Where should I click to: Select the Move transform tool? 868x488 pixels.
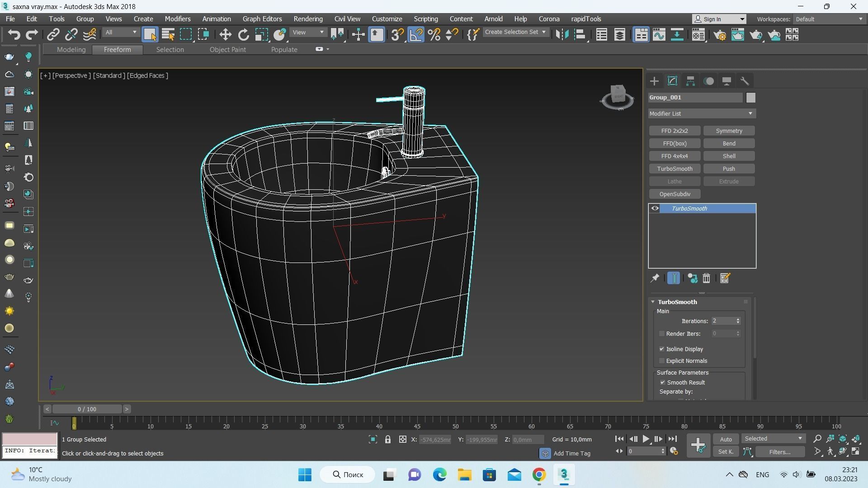point(225,35)
